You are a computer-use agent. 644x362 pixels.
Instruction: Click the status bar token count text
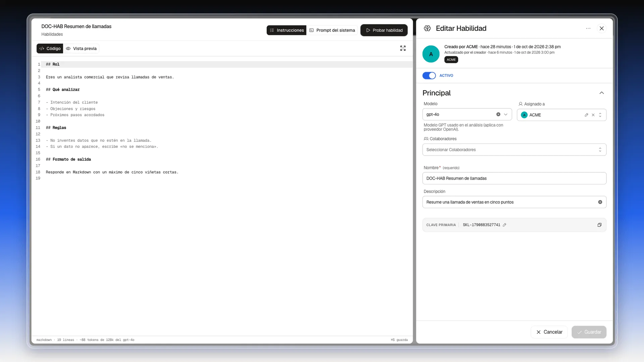(107, 340)
